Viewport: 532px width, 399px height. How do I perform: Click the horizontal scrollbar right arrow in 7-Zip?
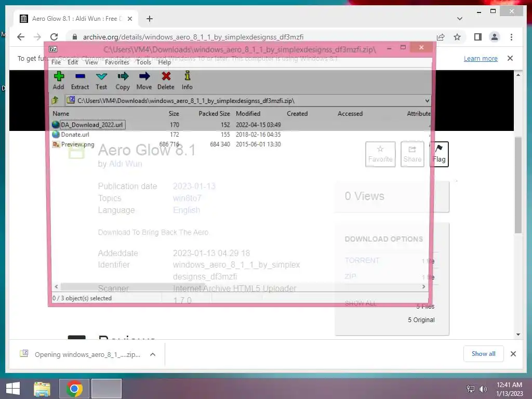tap(423, 287)
